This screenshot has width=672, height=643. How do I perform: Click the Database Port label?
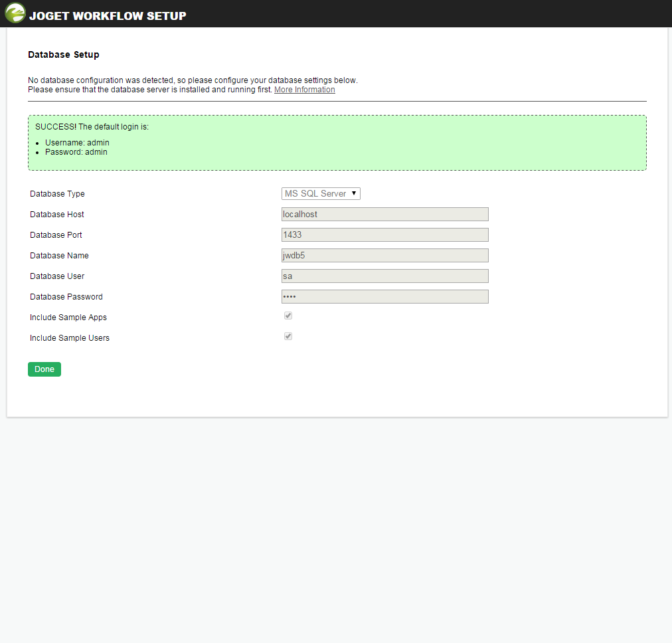pos(56,235)
